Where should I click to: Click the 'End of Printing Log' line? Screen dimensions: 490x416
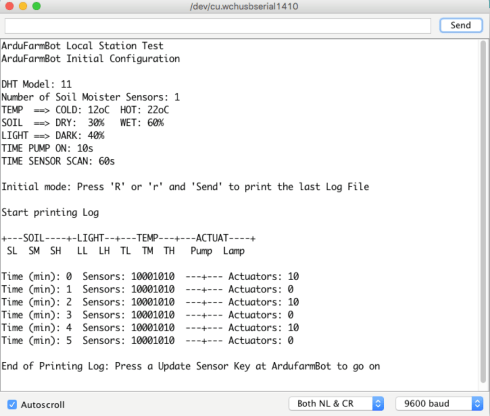191,366
